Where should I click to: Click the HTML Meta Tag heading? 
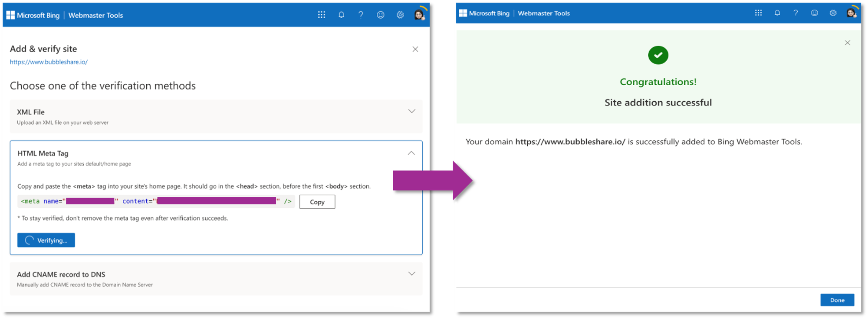point(43,153)
